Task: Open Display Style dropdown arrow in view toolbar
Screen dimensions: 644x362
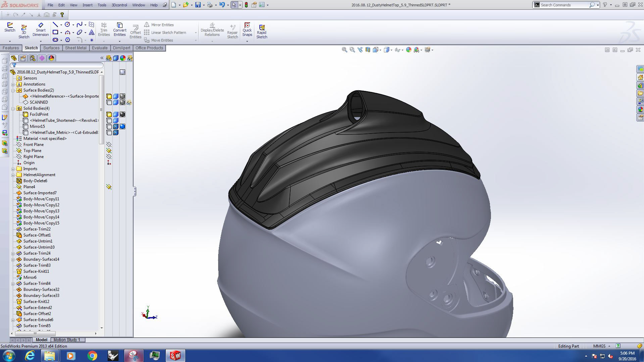Action: pos(391,50)
